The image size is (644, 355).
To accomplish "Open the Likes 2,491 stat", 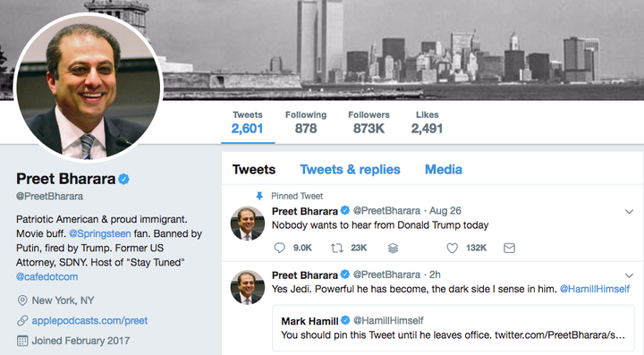I will point(428,123).
